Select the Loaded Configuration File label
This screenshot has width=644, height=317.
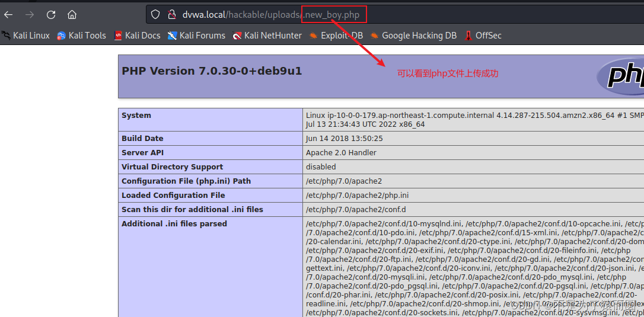click(173, 195)
